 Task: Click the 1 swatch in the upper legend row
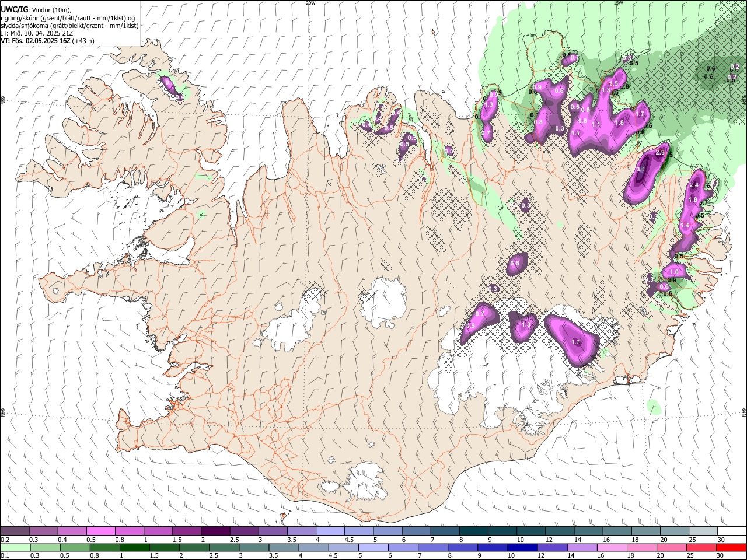coord(158,531)
